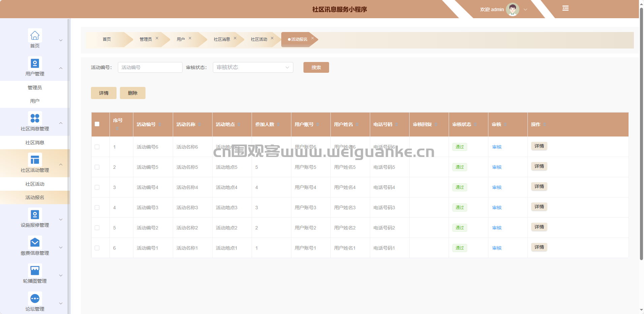644x314 pixels.
Task: Click the 论坛管理 chat bubble icon
Action: pyautogui.click(x=35, y=299)
